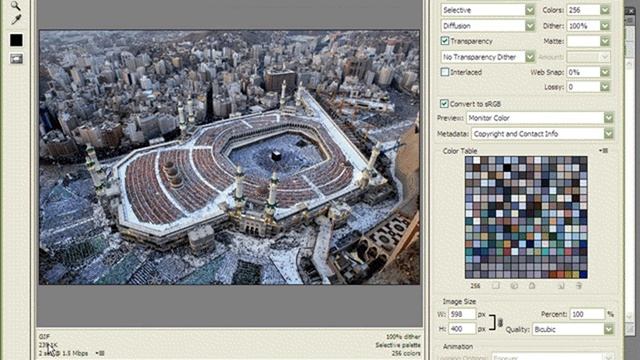Viewport: 640px width, 360px height.
Task: Click the lock selected color icon
Action: [532, 286]
